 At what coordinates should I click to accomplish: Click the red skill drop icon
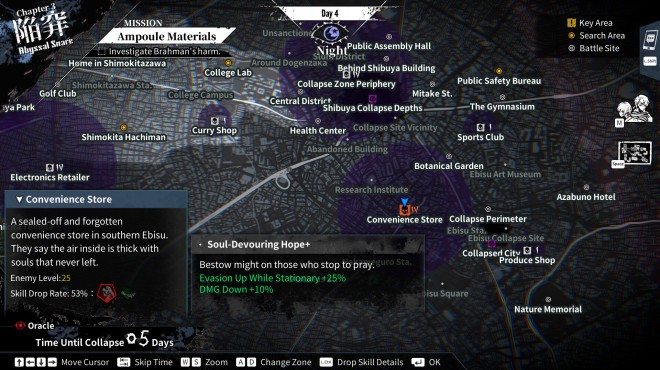click(106, 293)
